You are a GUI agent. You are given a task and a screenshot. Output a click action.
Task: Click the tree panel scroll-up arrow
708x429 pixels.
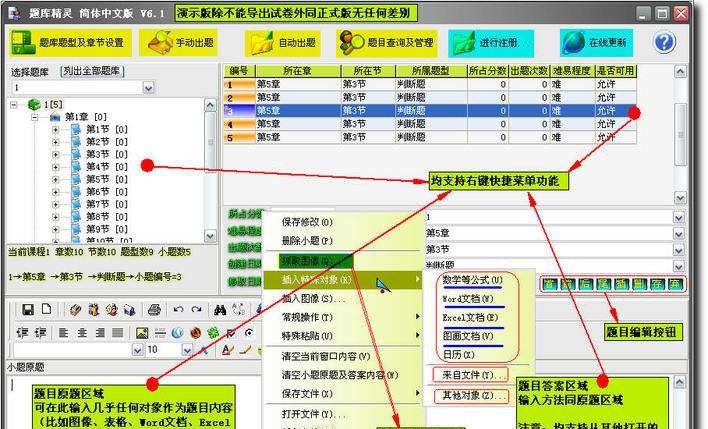(210, 105)
